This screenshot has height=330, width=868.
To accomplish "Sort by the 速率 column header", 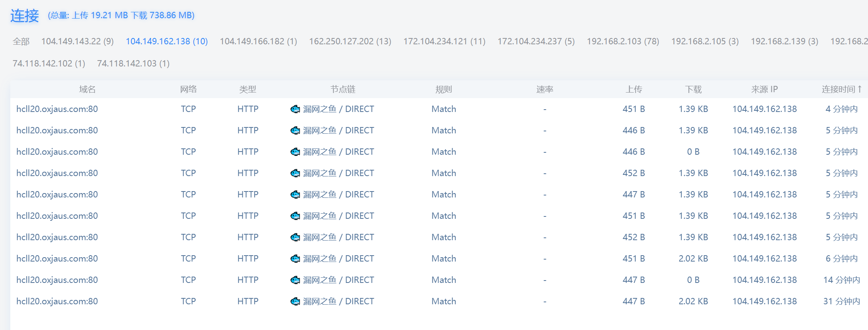I will (x=545, y=89).
